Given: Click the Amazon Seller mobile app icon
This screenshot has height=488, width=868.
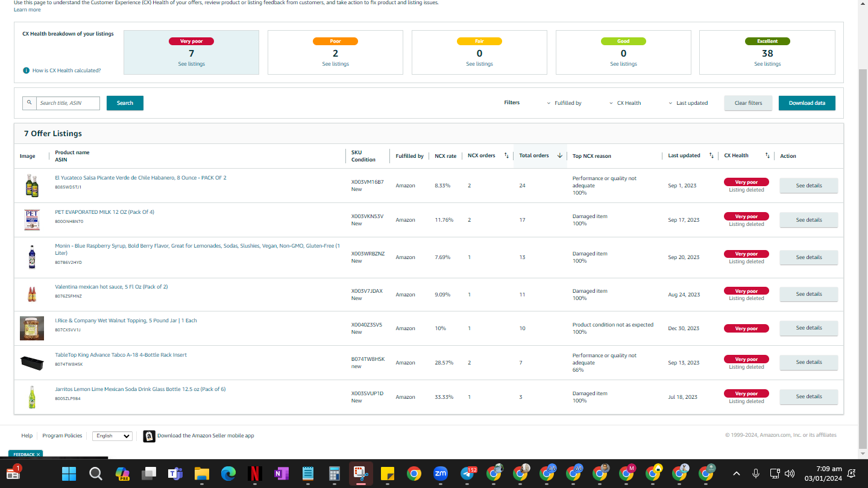Looking at the screenshot, I should [x=149, y=436].
